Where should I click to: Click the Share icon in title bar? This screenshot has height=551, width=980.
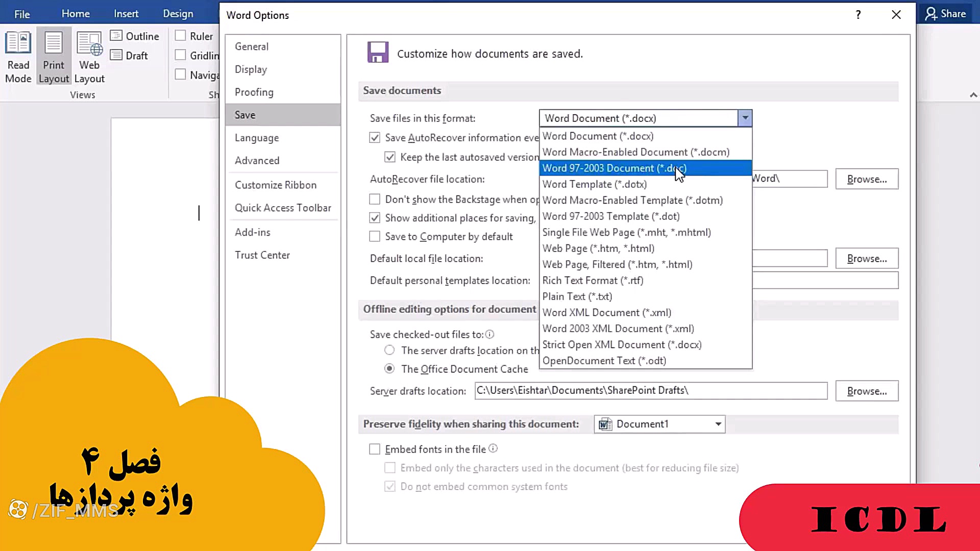946,14
